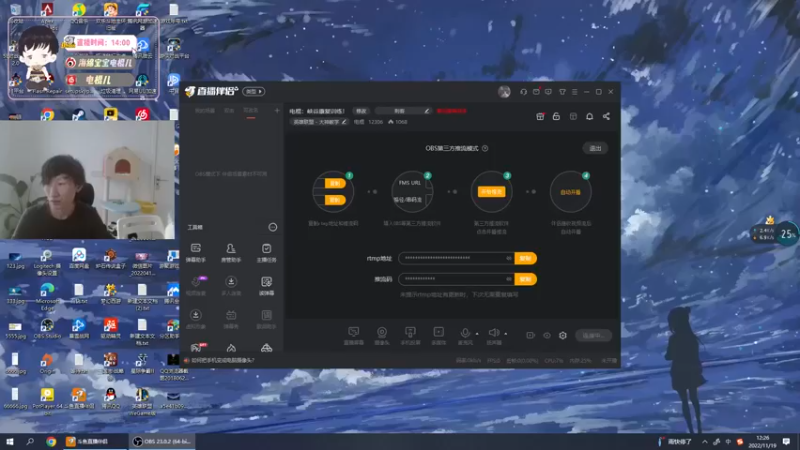Switch to the first scene tab
Viewport: 800px width, 450px height.
[205, 111]
